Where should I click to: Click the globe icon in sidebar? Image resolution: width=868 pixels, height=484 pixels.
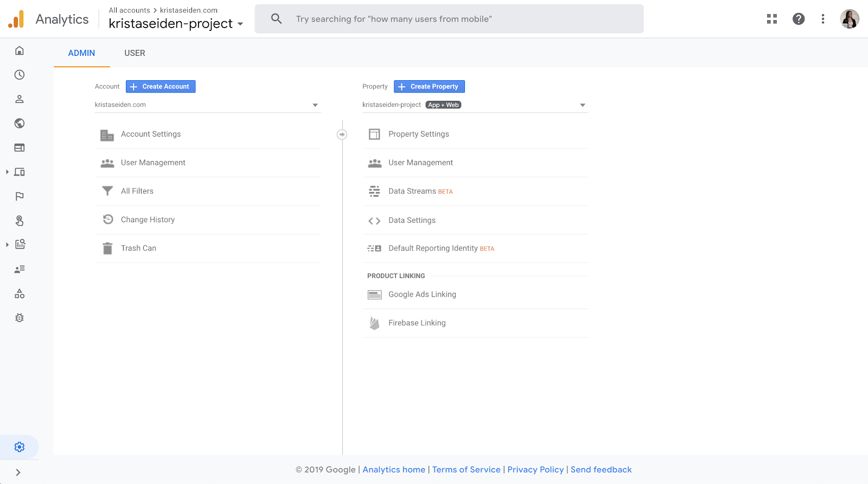[20, 124]
